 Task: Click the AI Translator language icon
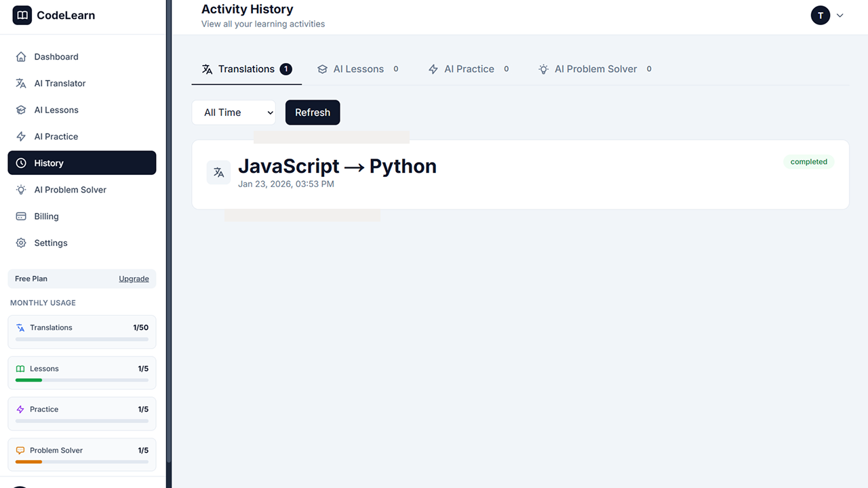[x=21, y=83]
